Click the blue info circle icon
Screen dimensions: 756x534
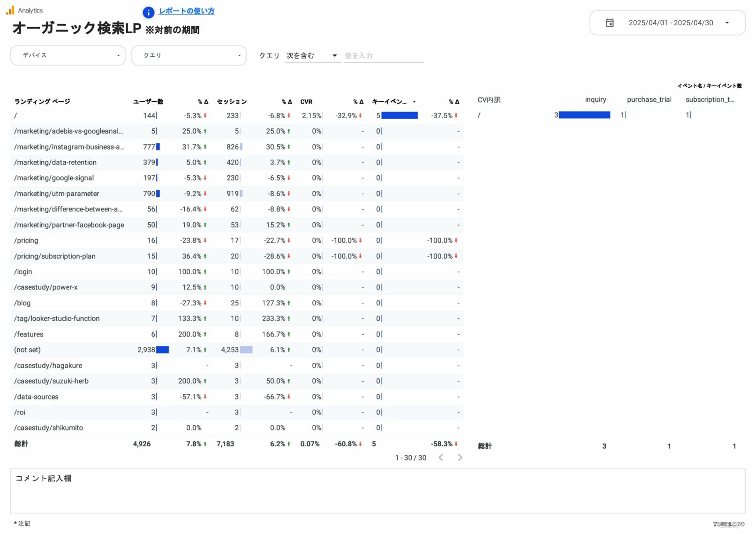point(148,13)
